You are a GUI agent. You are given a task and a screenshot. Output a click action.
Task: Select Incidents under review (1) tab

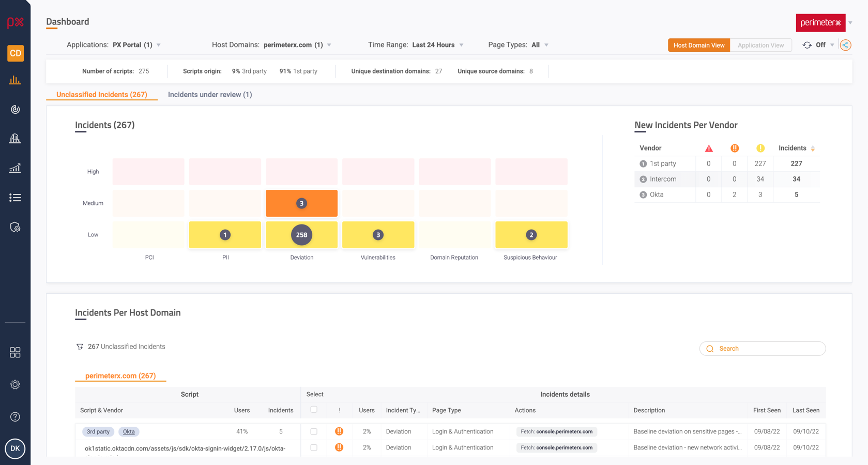[210, 95]
